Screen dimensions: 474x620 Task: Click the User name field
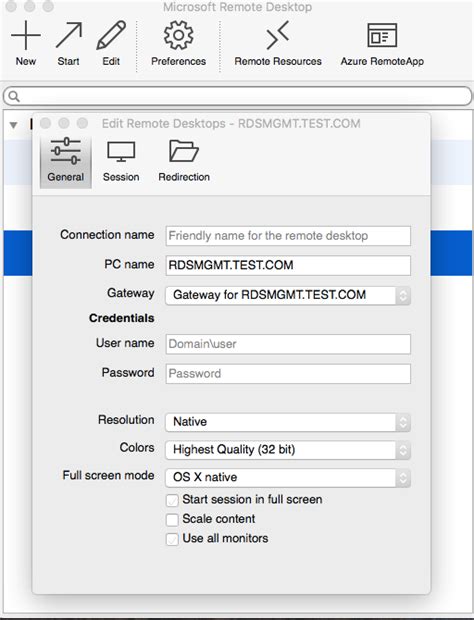(288, 344)
